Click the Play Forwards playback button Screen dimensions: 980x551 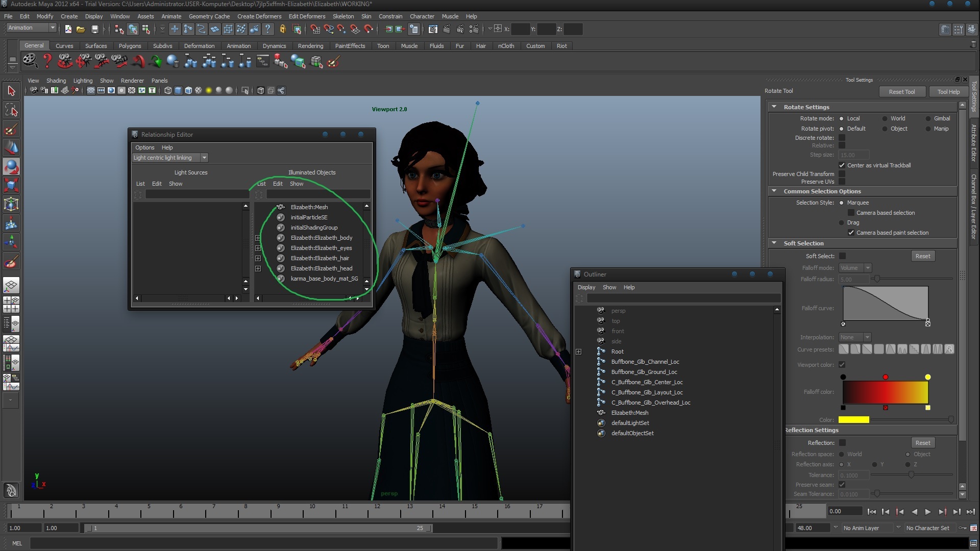coord(928,512)
